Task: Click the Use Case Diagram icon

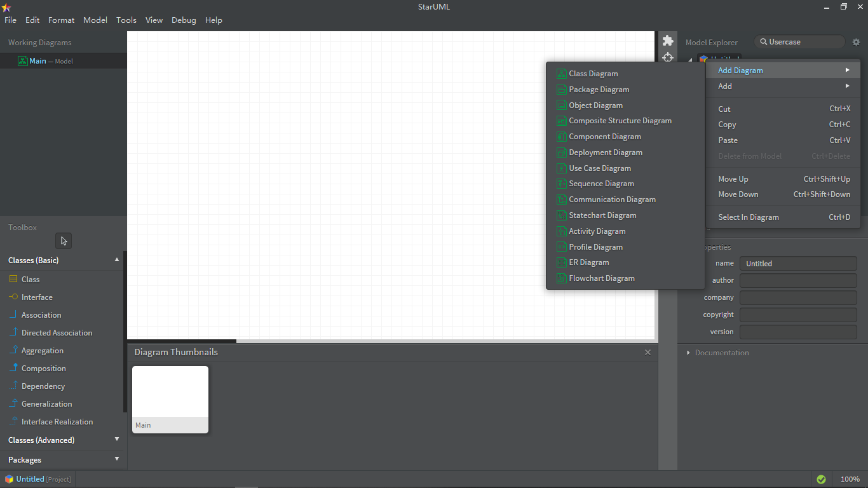Action: click(561, 168)
